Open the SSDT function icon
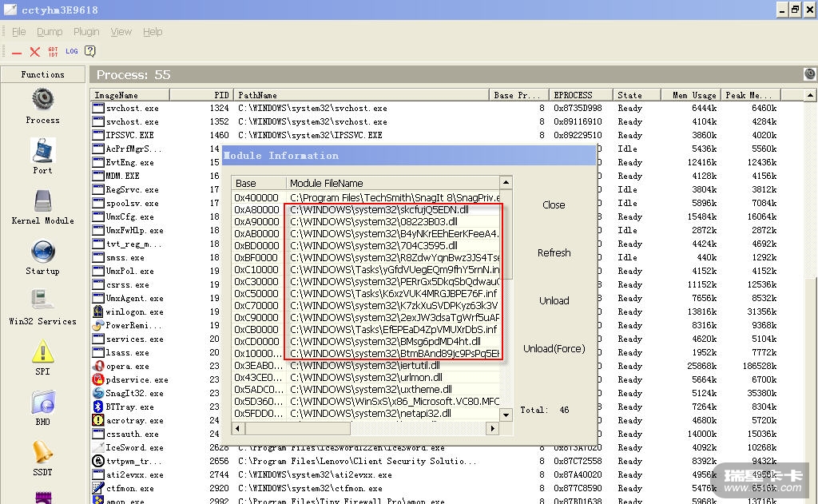818x504 pixels. [x=42, y=453]
